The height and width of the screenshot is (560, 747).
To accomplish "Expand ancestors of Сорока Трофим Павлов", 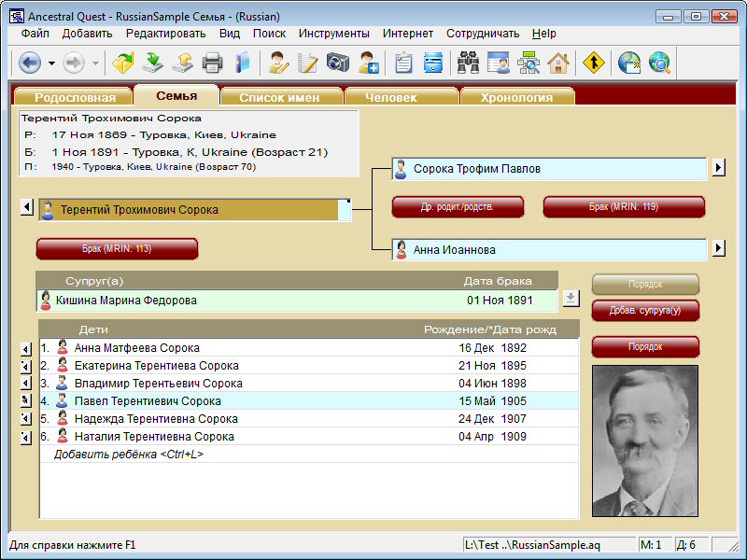I will tap(718, 168).
